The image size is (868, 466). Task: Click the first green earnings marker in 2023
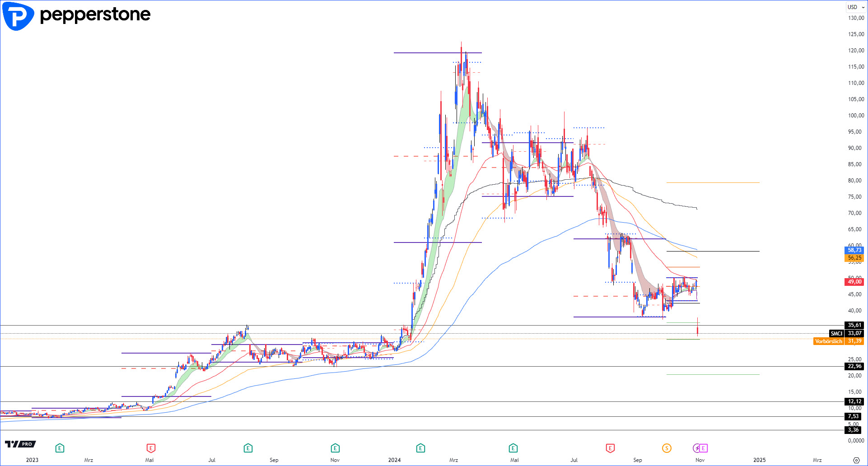click(x=60, y=448)
